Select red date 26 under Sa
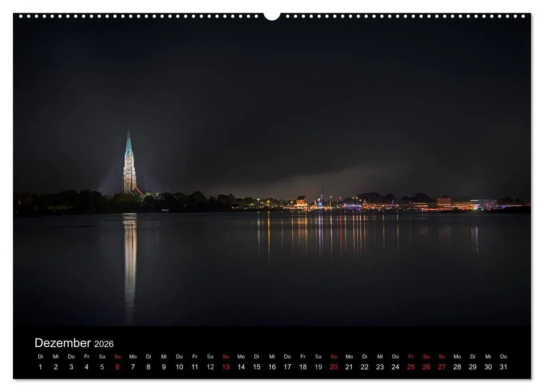 (x=426, y=367)
